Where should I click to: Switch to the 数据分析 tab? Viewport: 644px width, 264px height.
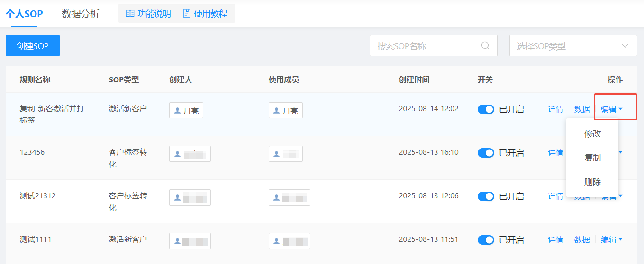click(x=81, y=14)
